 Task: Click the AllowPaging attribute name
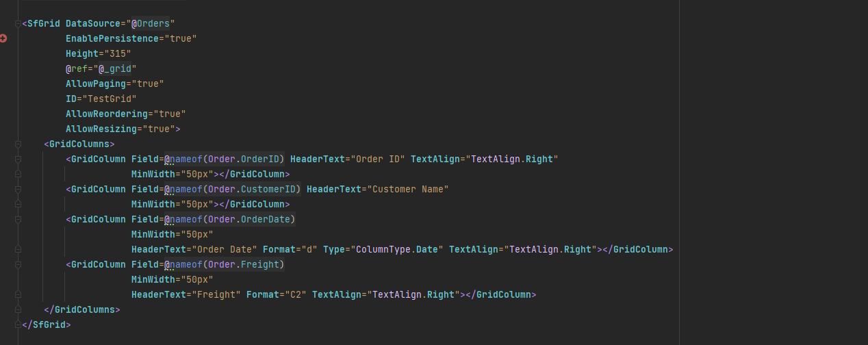(x=96, y=84)
